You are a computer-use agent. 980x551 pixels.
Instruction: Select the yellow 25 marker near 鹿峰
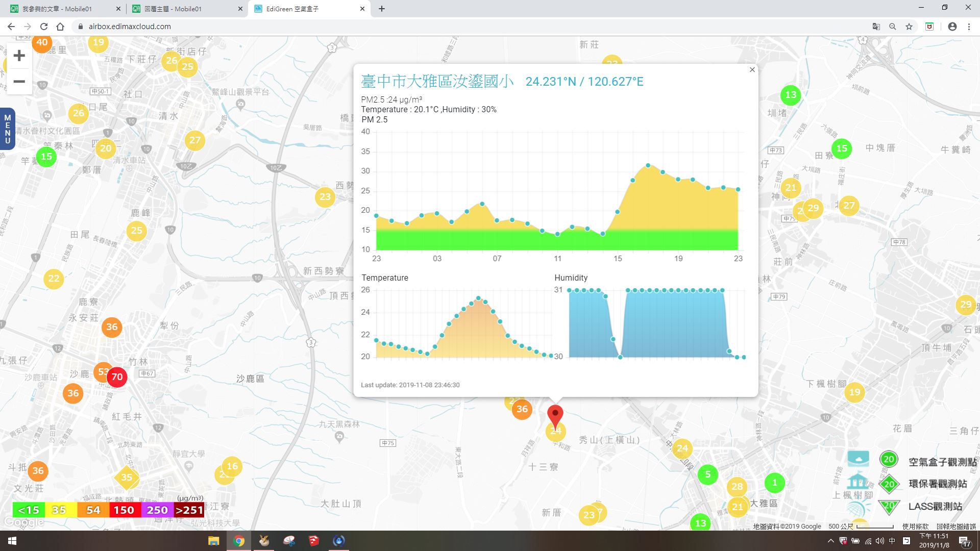point(136,230)
